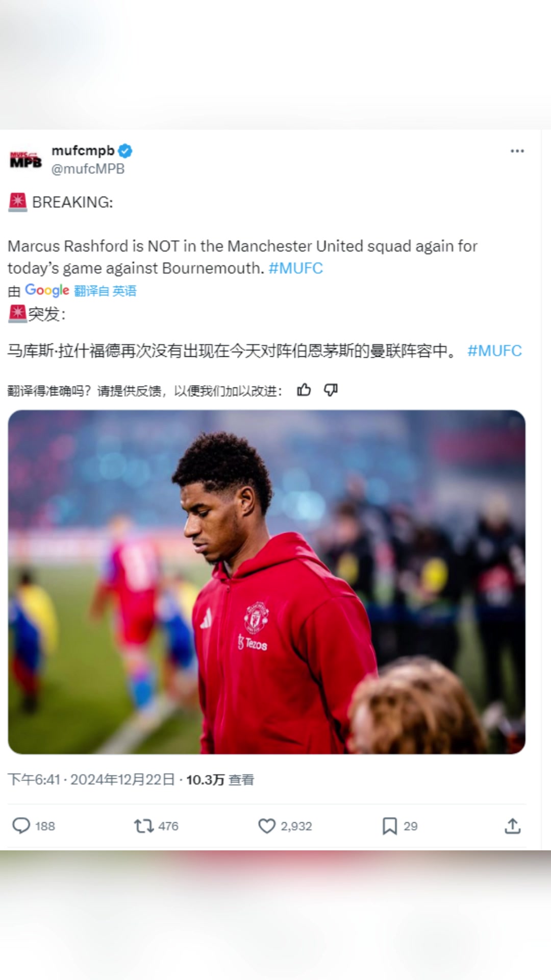Click the 翻译自 英语 translated-from link
This screenshot has height=980, width=551.
pyautogui.click(x=105, y=291)
